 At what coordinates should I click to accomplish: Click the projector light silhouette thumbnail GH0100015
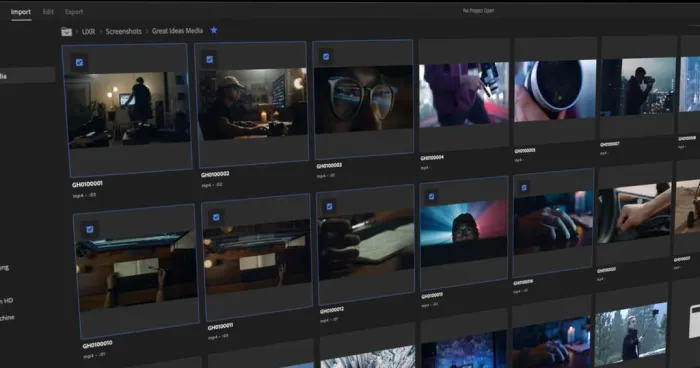(464, 234)
